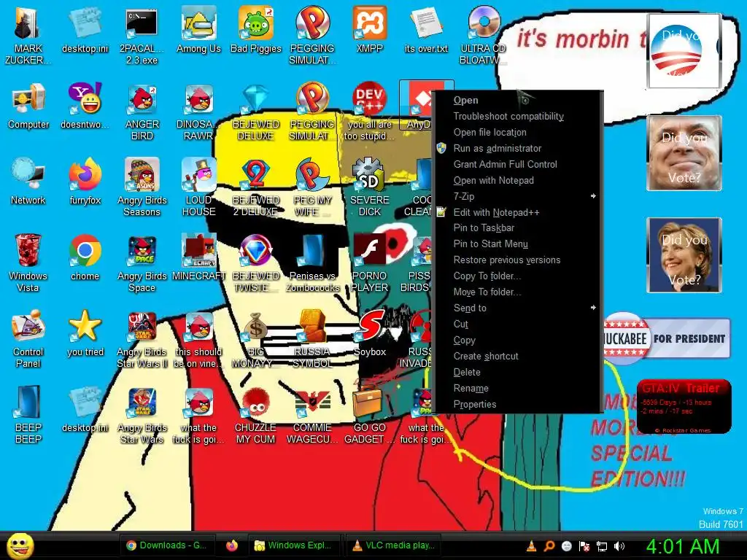Viewport: 747px width, 560px height.
Task: Select Restore previous versions
Action: (517, 260)
